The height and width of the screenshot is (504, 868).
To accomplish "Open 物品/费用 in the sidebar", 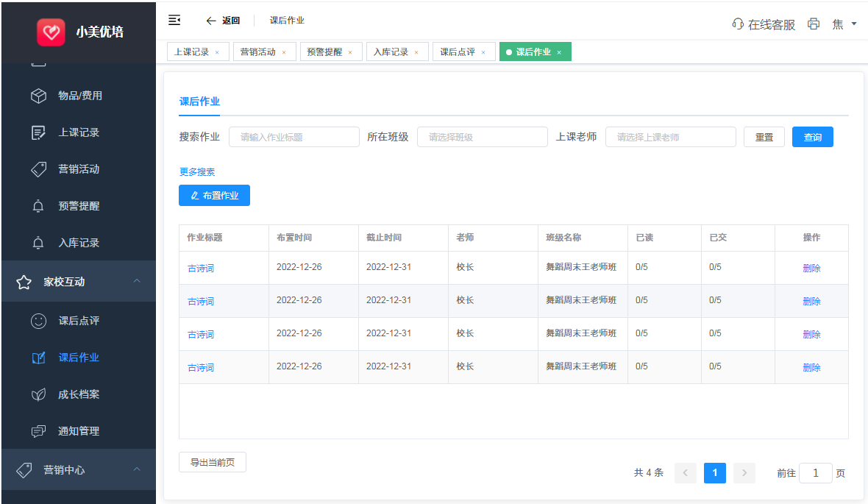I will click(x=79, y=96).
